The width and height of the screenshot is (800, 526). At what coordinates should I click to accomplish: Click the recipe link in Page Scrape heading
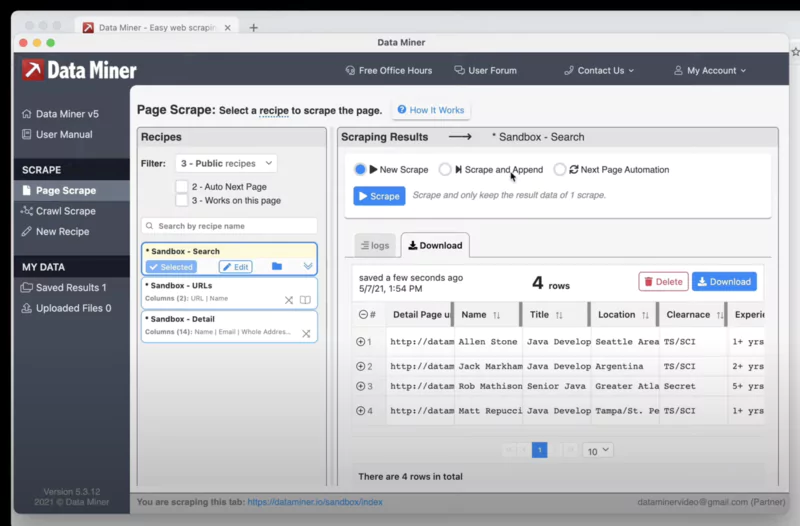tap(274, 111)
